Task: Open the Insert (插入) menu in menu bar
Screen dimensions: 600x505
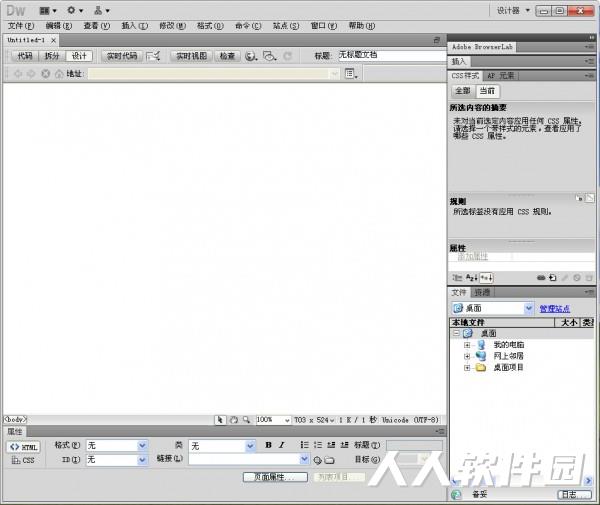Action: click(x=134, y=26)
